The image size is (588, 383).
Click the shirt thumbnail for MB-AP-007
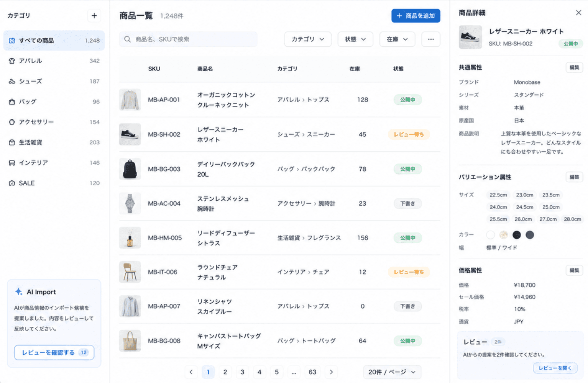130,306
